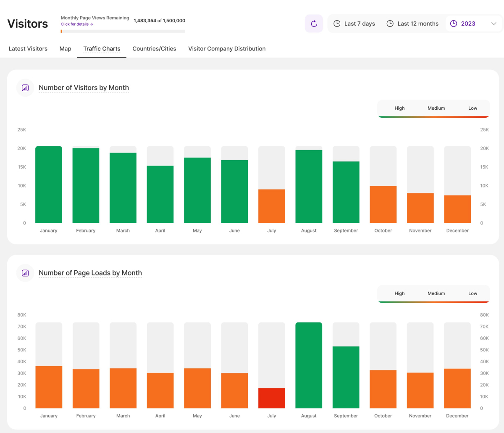Open the 'Click for details' link

point(76,24)
